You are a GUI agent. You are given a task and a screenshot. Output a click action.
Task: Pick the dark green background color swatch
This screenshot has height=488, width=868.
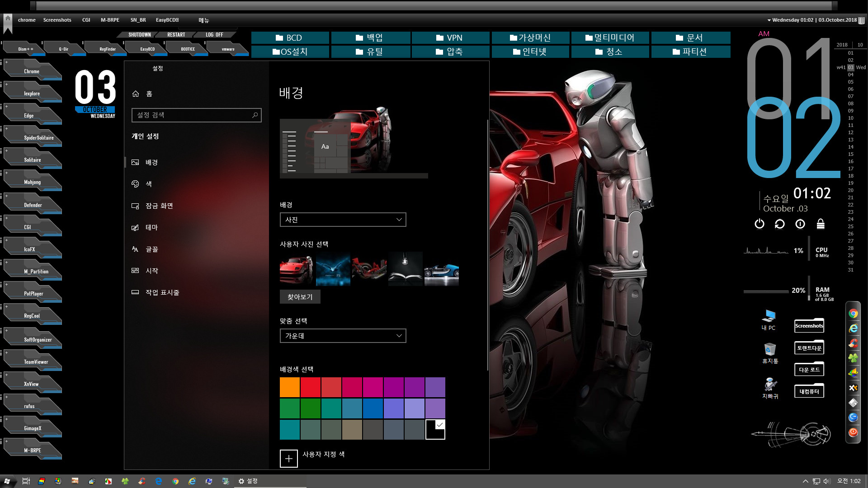(x=311, y=408)
